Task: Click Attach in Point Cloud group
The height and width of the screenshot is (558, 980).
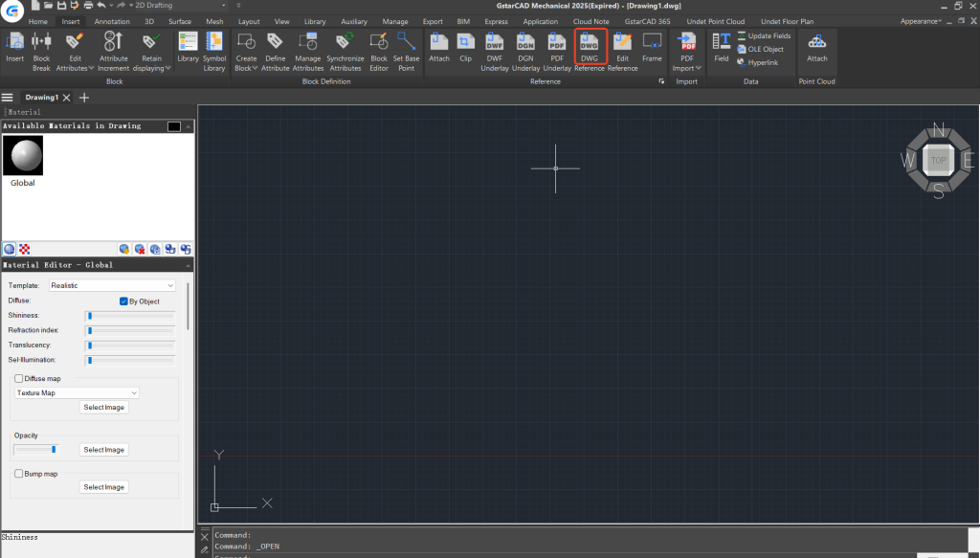Action: [x=817, y=48]
